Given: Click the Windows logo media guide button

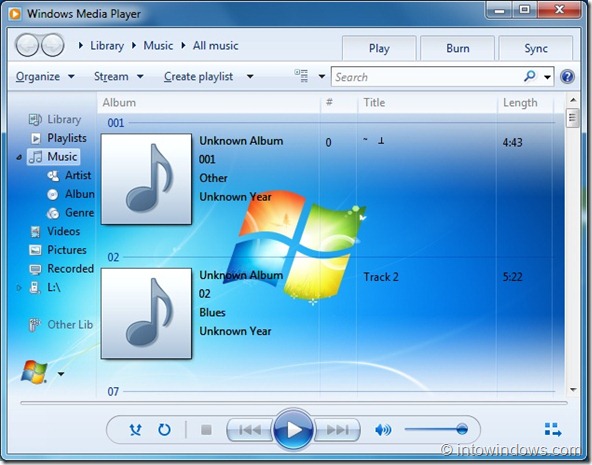Looking at the screenshot, I should 34,372.
